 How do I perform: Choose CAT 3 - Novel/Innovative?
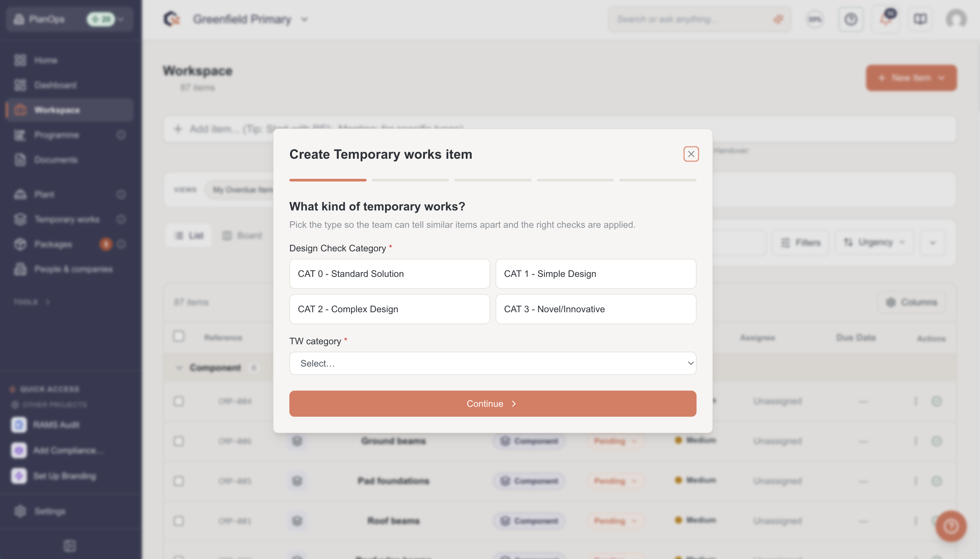[x=595, y=309]
